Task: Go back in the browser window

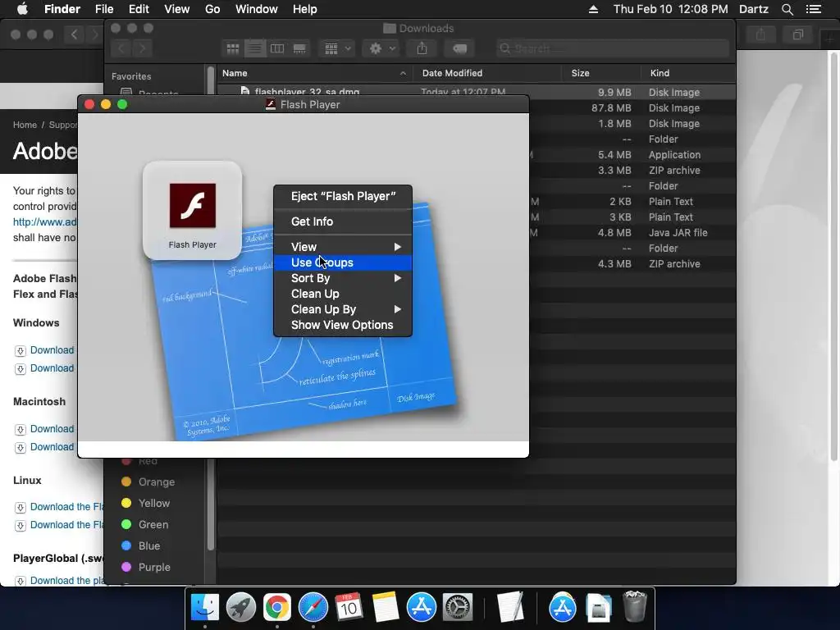Action: pos(75,34)
